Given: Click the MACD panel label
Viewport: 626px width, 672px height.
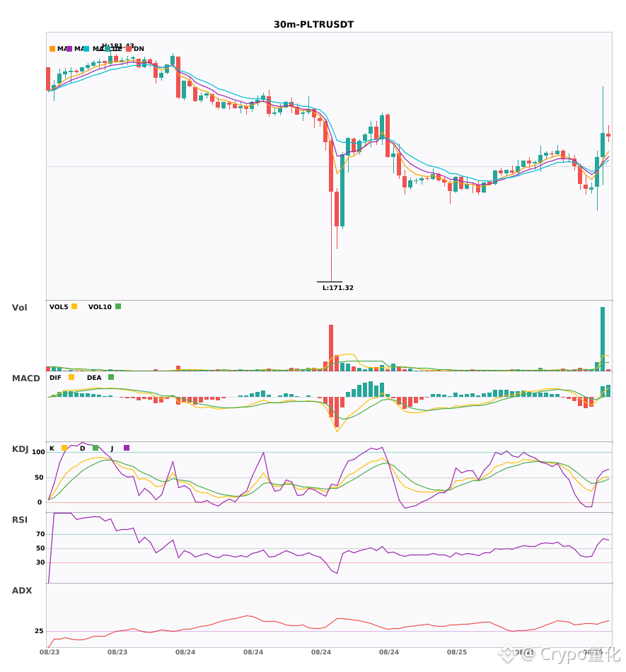Looking at the screenshot, I should (x=25, y=378).
